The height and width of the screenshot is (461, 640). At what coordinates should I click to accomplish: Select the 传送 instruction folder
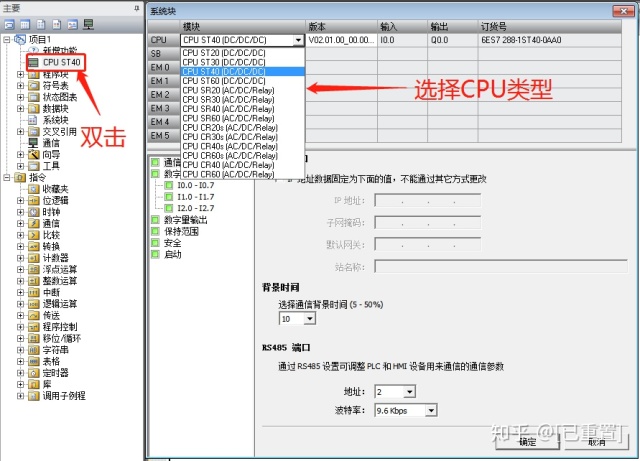pos(51,315)
